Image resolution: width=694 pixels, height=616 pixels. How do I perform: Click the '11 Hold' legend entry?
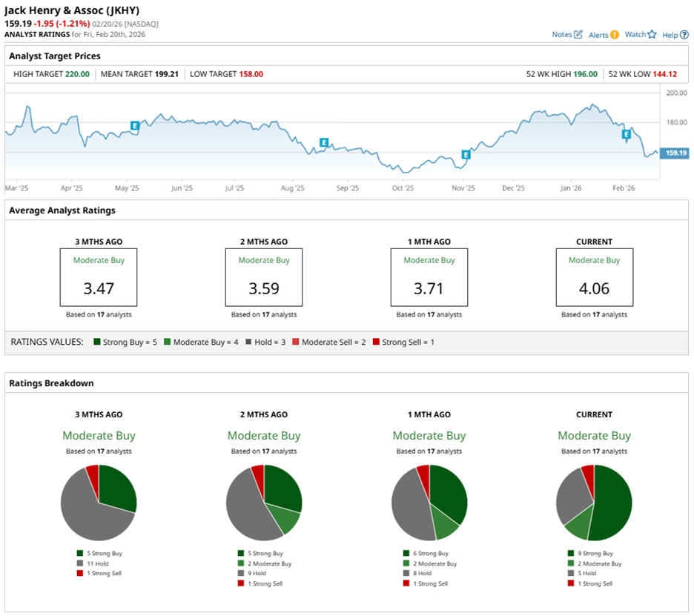[x=93, y=563]
